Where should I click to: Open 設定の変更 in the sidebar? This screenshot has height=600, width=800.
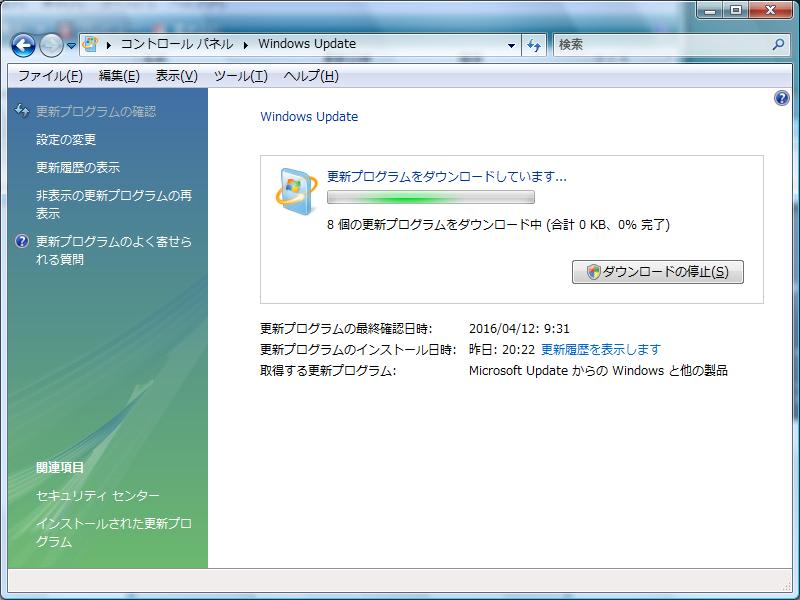66,140
